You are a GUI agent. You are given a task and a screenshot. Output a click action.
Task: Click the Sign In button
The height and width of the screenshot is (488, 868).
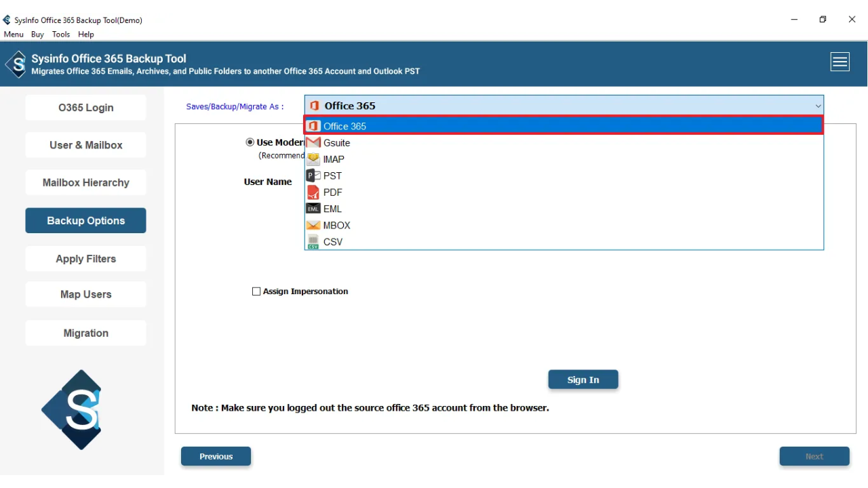click(x=583, y=380)
